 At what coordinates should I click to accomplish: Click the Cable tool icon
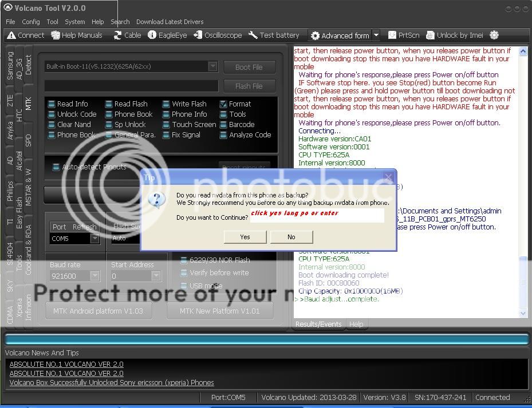click(117, 35)
